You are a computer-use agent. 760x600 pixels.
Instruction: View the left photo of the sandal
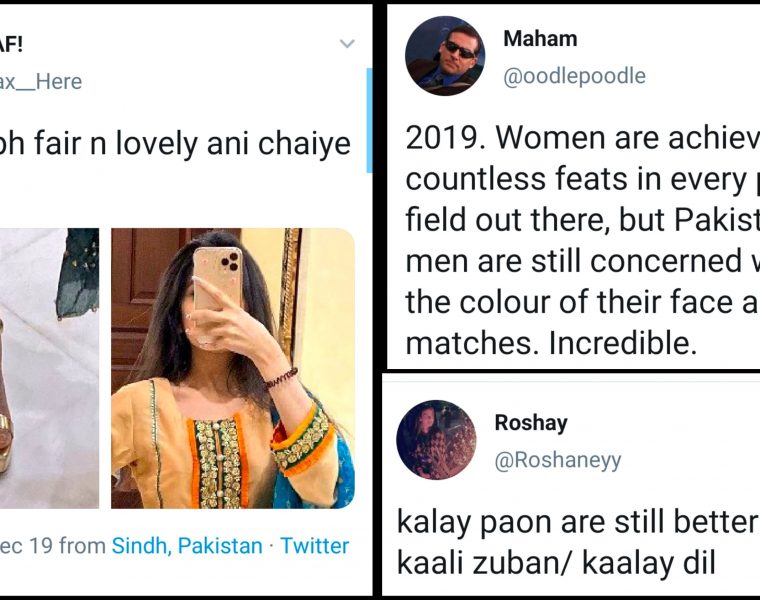pyautogui.click(x=48, y=368)
